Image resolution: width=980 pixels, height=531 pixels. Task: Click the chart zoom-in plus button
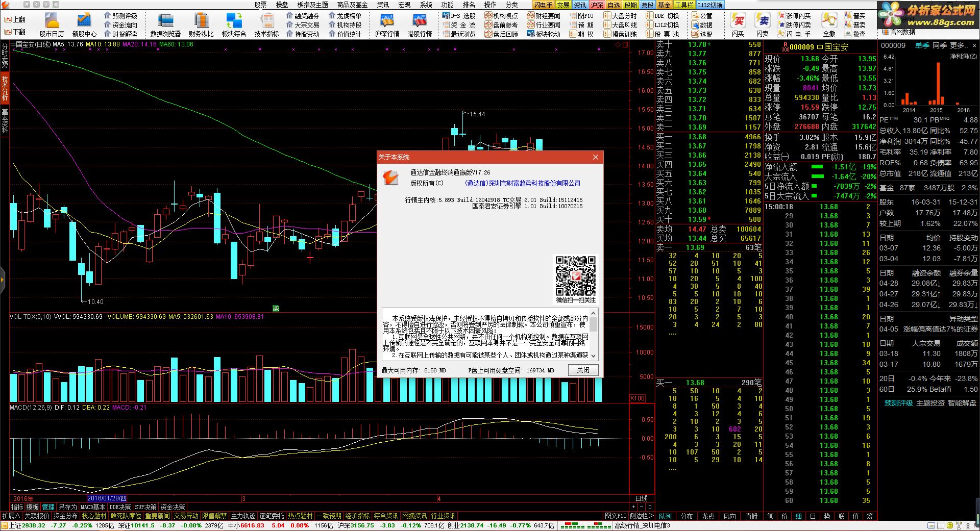tap(633, 507)
